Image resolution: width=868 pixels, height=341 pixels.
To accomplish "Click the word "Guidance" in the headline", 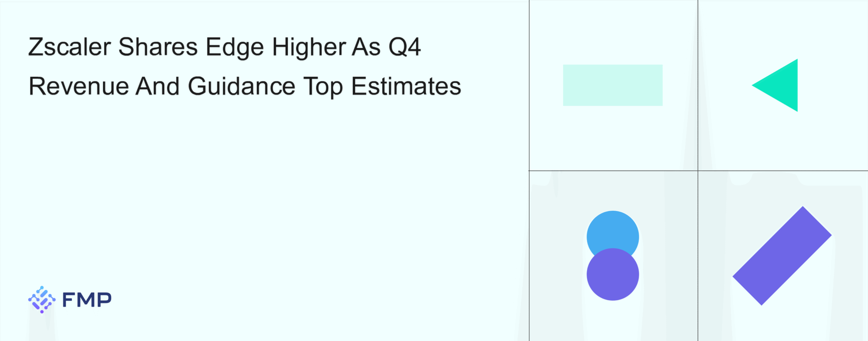I will click(241, 86).
